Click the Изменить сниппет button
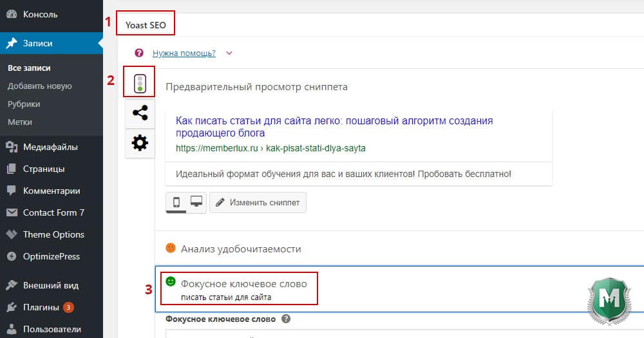 pos(258,202)
